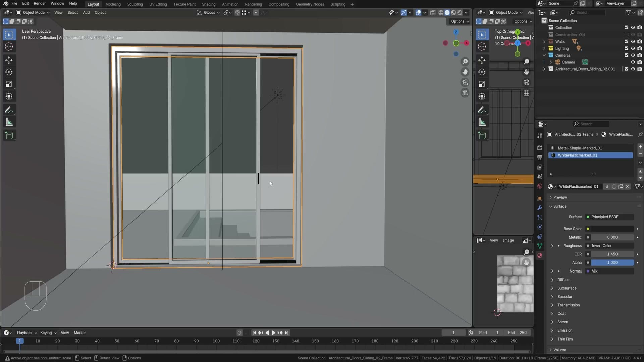Open the File menu
This screenshot has width=644, height=362.
14,4
